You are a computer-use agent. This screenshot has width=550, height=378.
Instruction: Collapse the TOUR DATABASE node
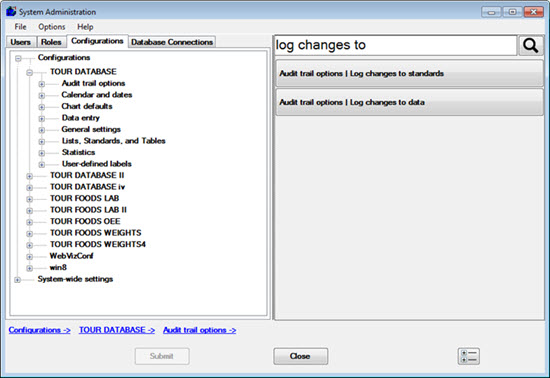point(29,72)
